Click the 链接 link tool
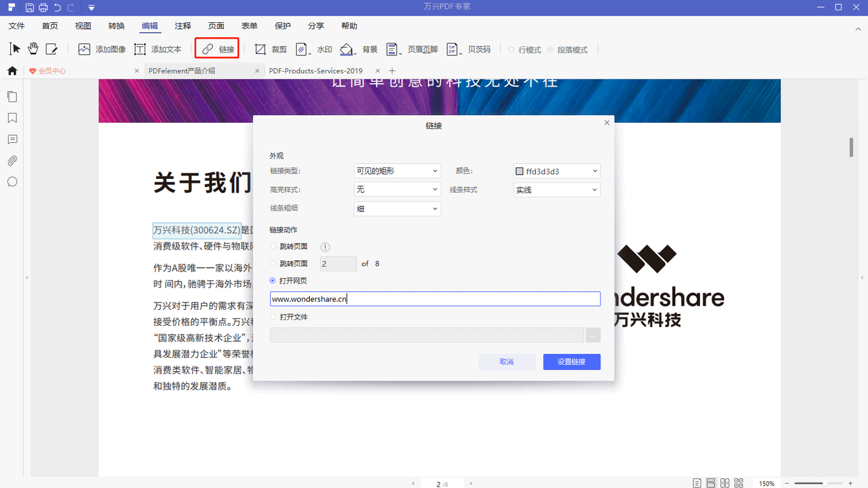The width and height of the screenshot is (868, 488). click(218, 49)
